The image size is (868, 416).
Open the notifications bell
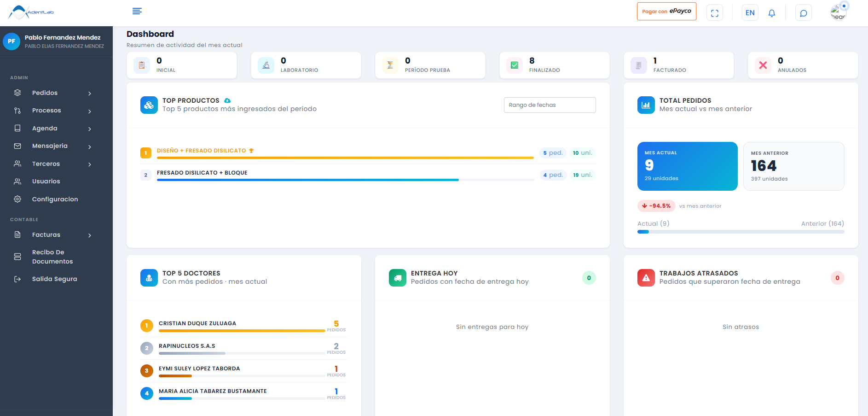[772, 13]
